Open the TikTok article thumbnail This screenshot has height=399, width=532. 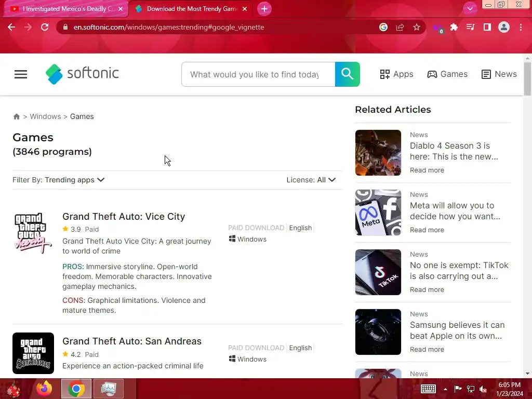coord(378,272)
